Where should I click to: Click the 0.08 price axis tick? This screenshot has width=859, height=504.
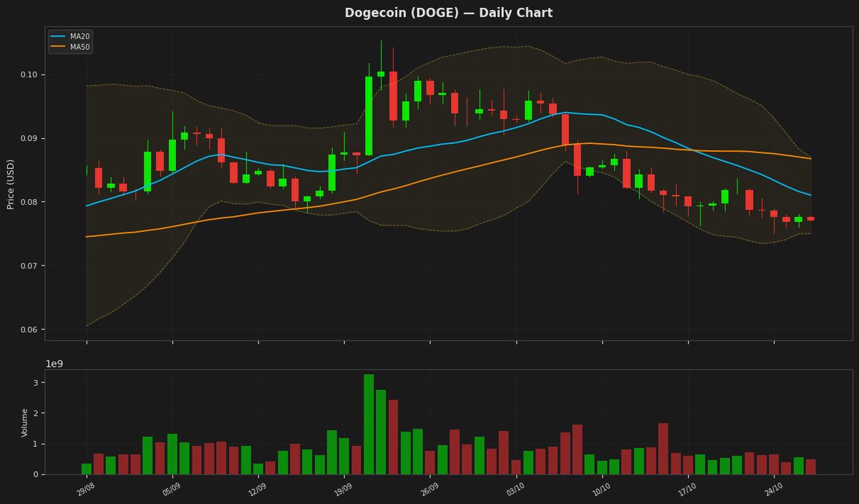29,203
